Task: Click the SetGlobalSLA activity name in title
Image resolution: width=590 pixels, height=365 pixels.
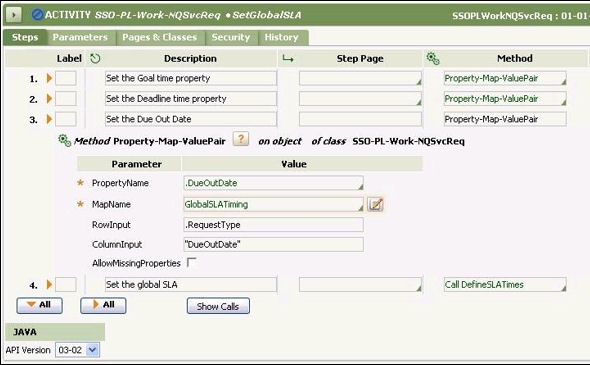Action: click(267, 15)
